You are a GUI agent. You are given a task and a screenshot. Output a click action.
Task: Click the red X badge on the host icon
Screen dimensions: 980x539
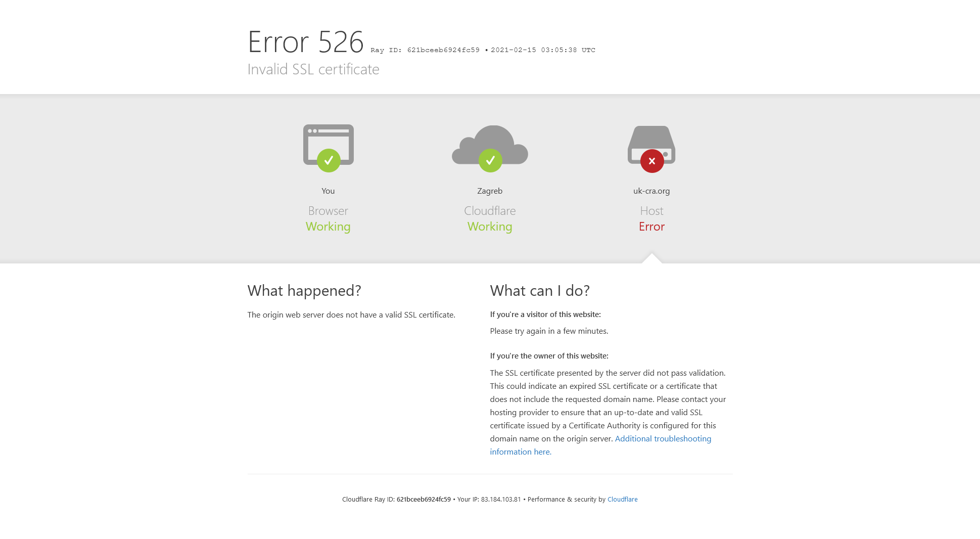652,161
